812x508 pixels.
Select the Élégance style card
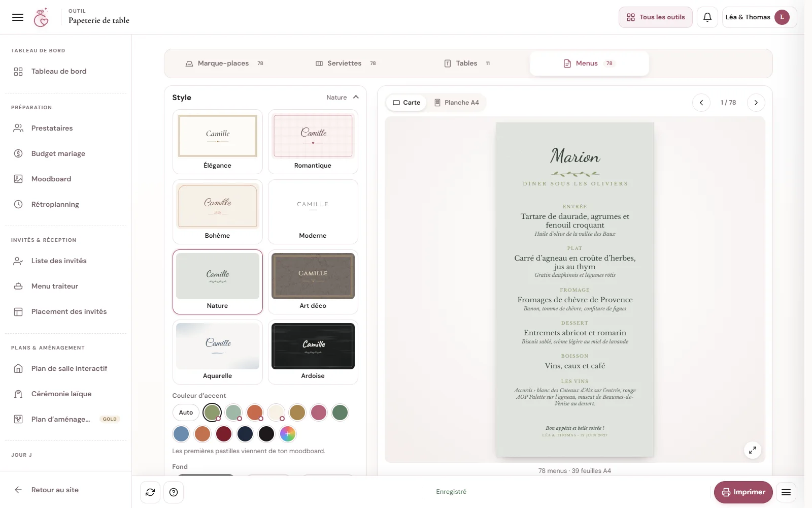(217, 142)
